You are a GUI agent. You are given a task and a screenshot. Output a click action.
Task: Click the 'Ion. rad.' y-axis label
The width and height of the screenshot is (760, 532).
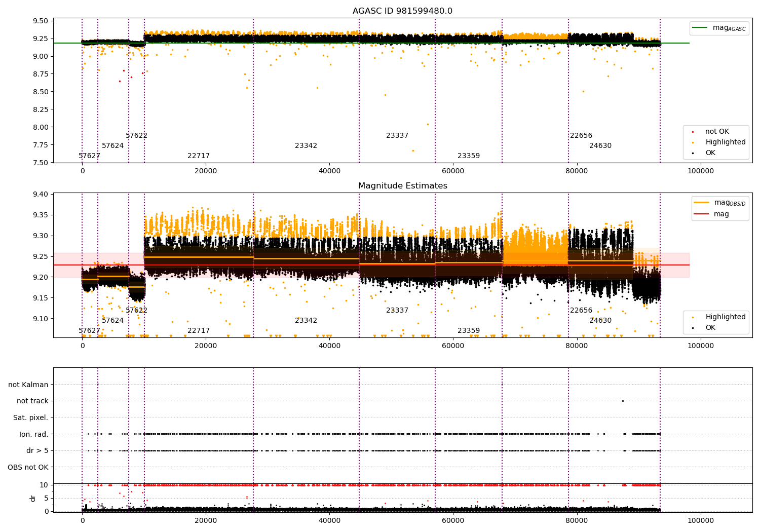[34, 434]
